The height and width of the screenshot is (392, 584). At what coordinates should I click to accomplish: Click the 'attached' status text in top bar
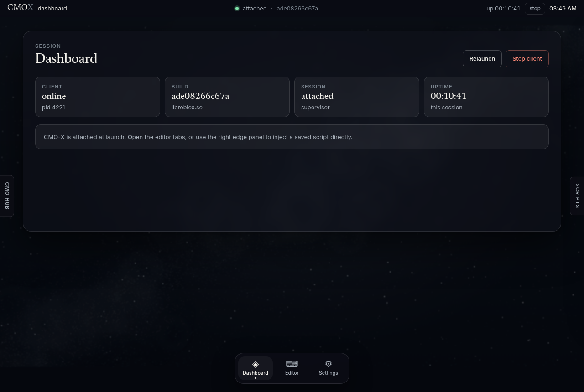pyautogui.click(x=255, y=8)
